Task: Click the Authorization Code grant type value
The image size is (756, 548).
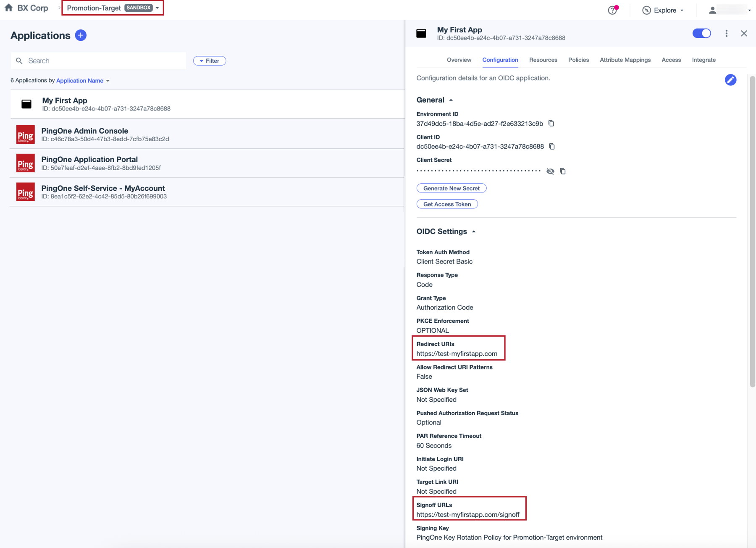Action: tap(445, 308)
